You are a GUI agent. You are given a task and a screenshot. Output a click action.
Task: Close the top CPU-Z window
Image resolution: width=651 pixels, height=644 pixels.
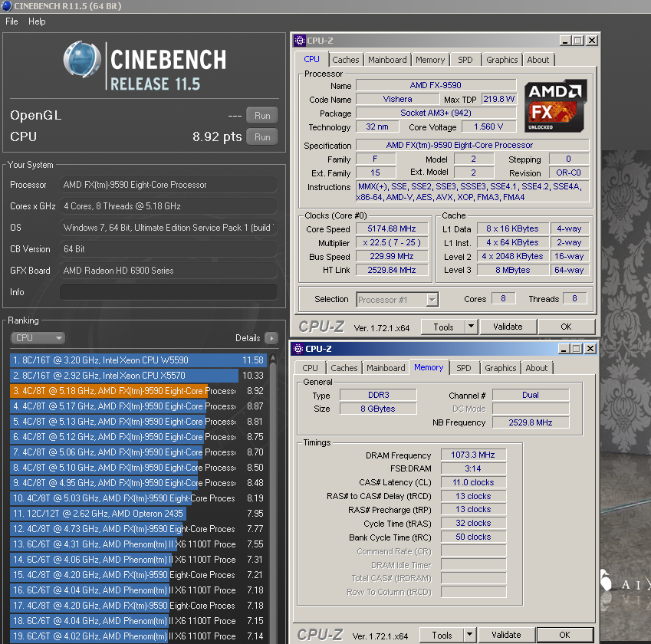point(592,41)
